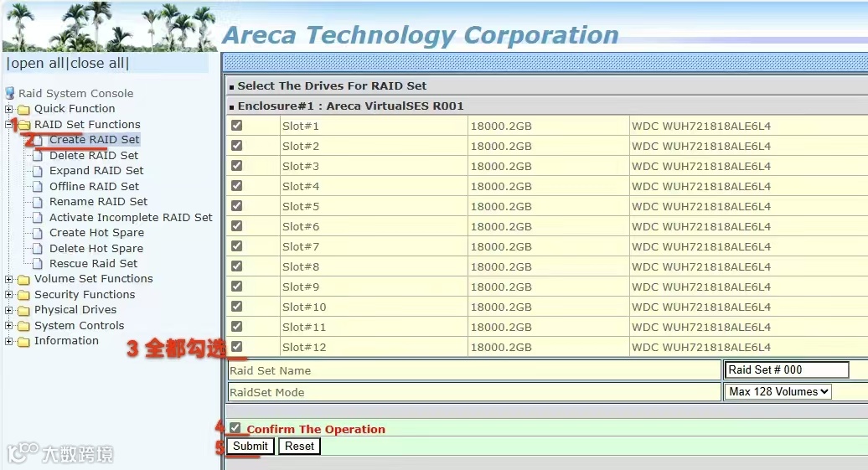Click the Raid System Console label

tap(76, 94)
